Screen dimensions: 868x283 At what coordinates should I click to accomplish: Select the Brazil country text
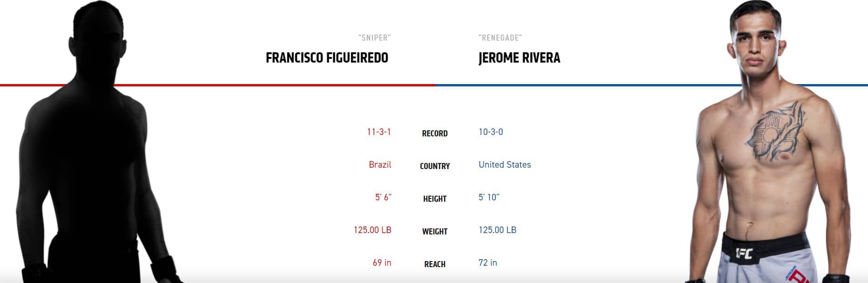(380, 165)
